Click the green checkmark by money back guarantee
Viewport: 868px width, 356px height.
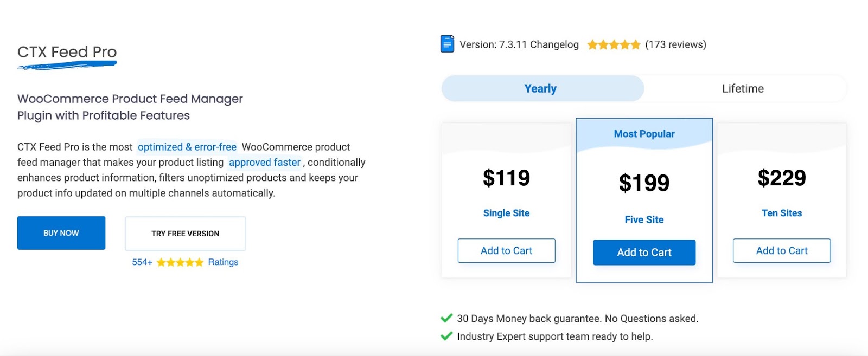pos(446,318)
